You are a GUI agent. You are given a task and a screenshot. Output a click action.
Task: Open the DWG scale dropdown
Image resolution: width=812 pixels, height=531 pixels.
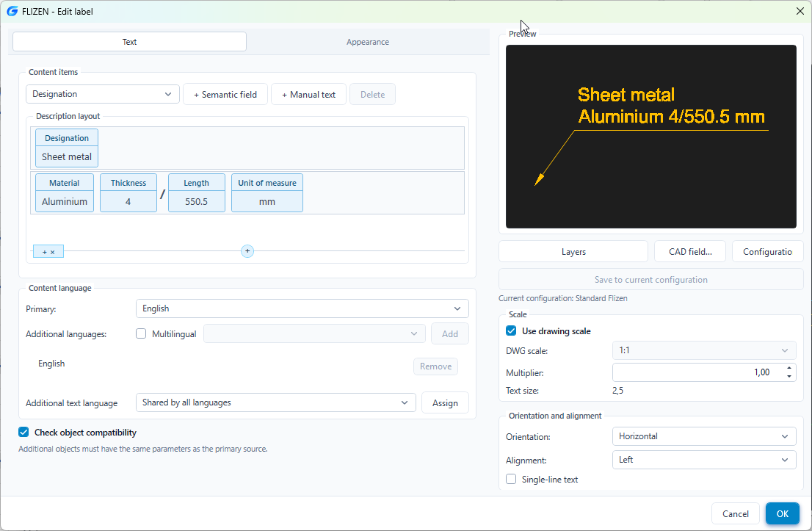click(704, 351)
